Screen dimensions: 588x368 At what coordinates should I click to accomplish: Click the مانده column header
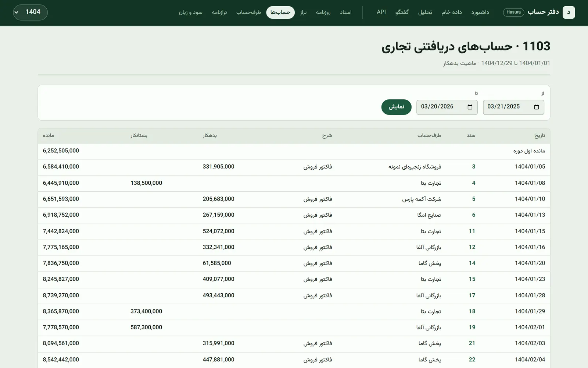48,135
